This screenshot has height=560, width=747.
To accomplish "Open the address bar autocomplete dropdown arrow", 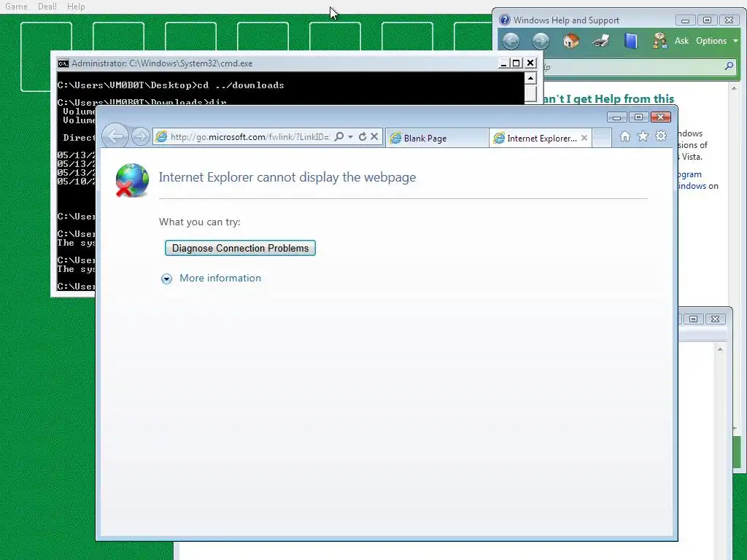I will pyautogui.click(x=351, y=136).
